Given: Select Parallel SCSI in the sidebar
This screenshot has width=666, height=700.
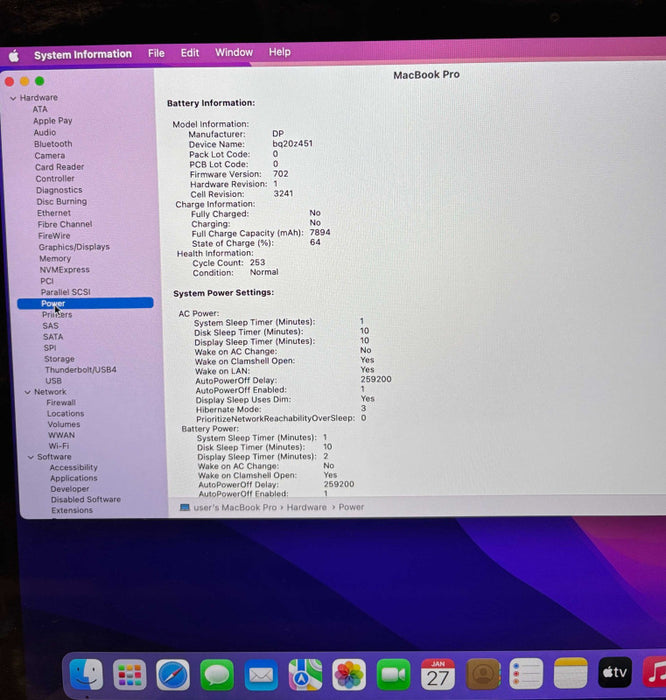Looking at the screenshot, I should pyautogui.click(x=66, y=292).
